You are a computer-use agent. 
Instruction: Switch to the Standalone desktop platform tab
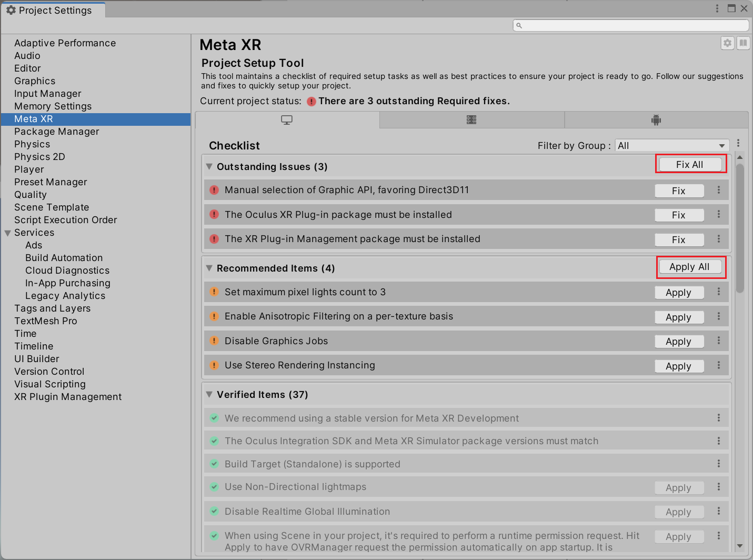click(287, 120)
